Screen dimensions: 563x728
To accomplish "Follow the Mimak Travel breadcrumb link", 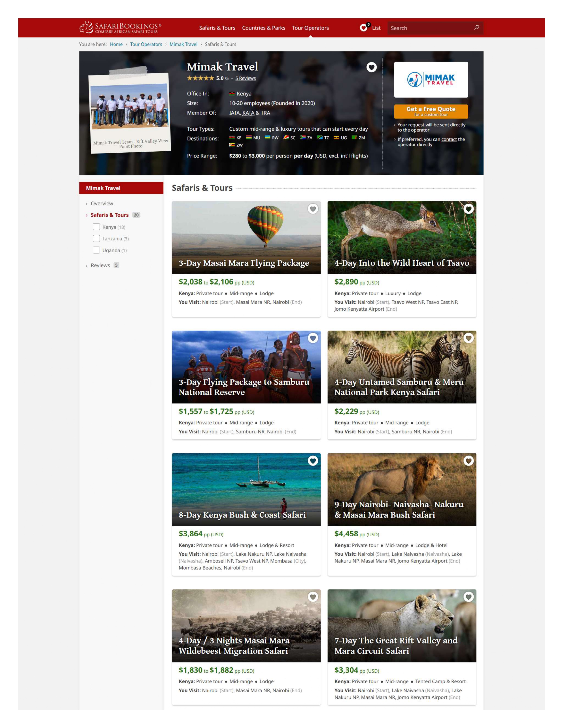I will click(183, 44).
